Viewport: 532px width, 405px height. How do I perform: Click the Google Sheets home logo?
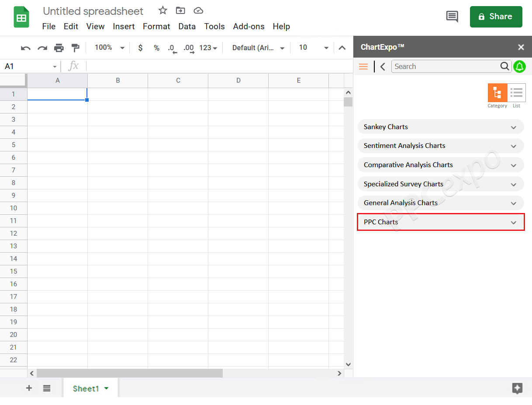[x=21, y=17]
